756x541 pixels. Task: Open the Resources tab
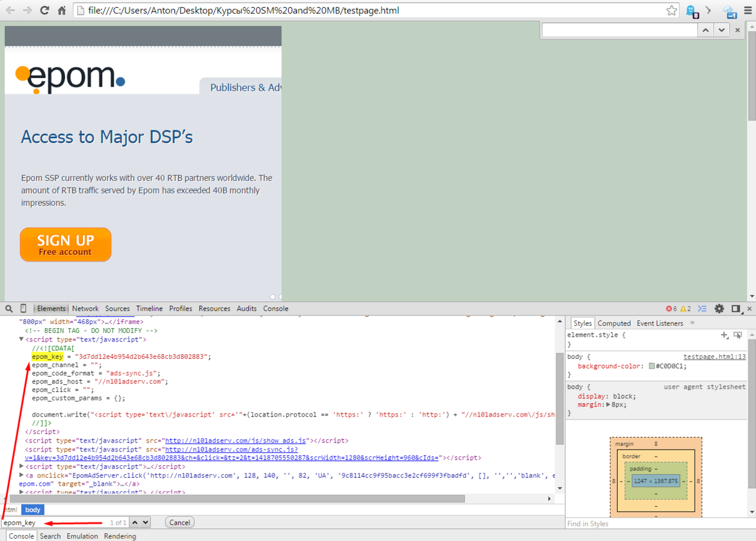214,308
